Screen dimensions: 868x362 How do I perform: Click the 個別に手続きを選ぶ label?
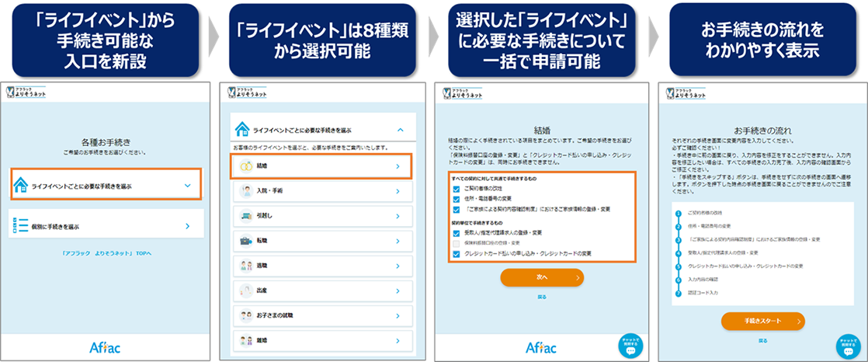click(55, 226)
